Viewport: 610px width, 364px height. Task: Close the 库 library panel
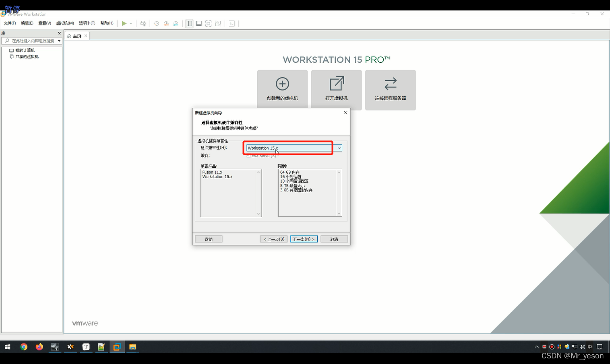59,33
